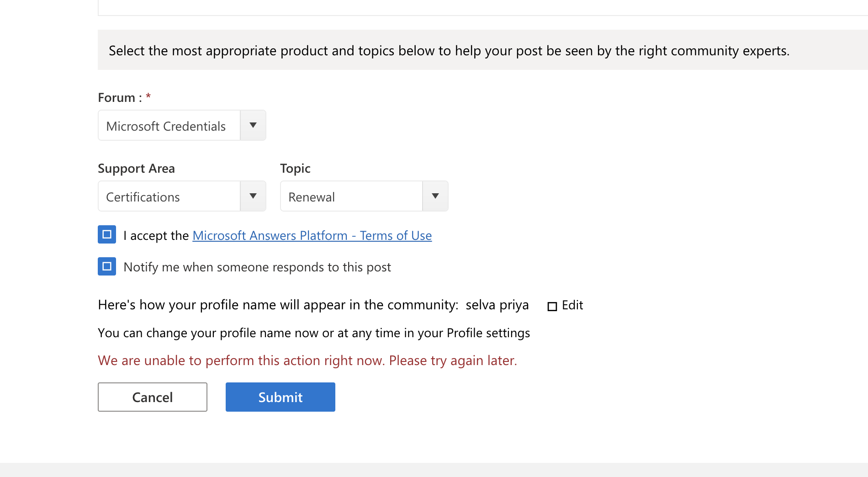The height and width of the screenshot is (477, 868).
Task: Expand the Support Area dropdown arrow
Action: pos(253,196)
